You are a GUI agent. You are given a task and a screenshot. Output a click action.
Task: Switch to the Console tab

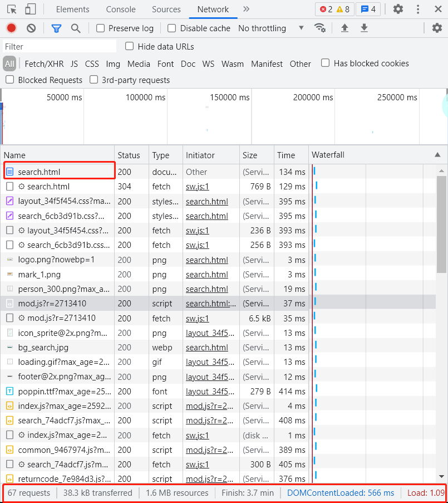(x=121, y=9)
